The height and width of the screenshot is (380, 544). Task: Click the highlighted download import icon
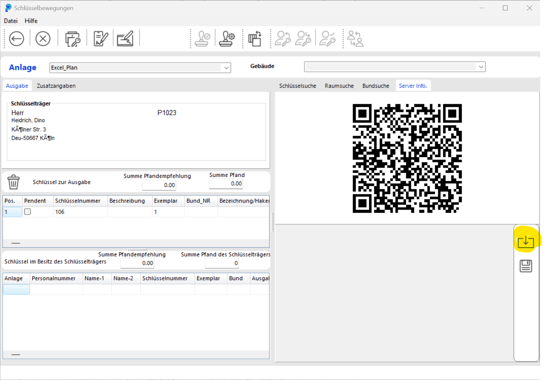tap(526, 241)
